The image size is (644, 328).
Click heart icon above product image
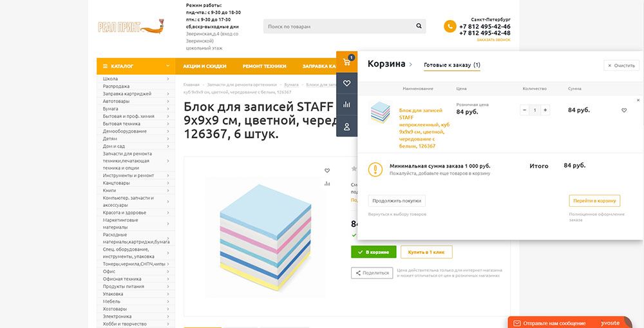click(327, 171)
